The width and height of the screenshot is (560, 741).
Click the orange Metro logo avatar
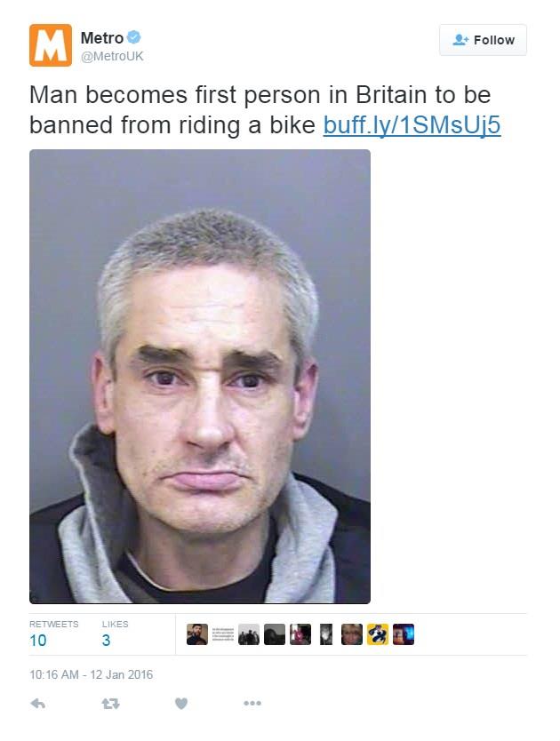51,45
